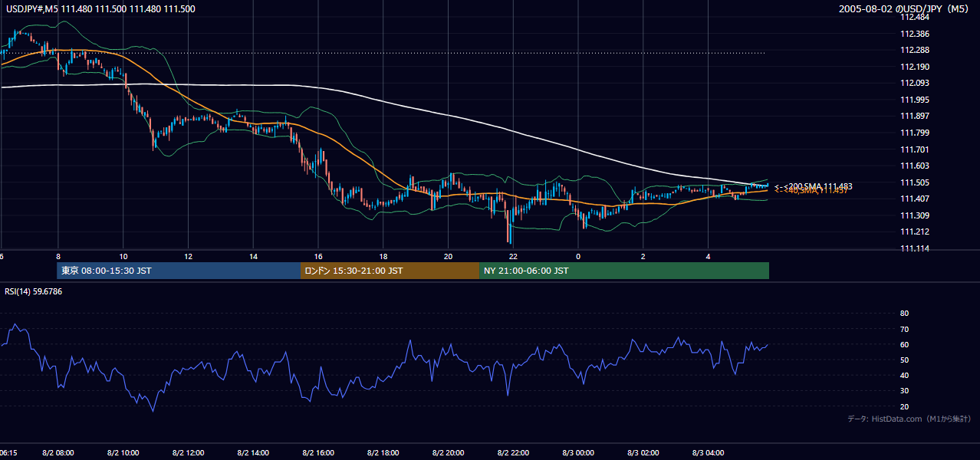Click price axis value 112.190
The image size is (980, 460).
pyautogui.click(x=913, y=67)
